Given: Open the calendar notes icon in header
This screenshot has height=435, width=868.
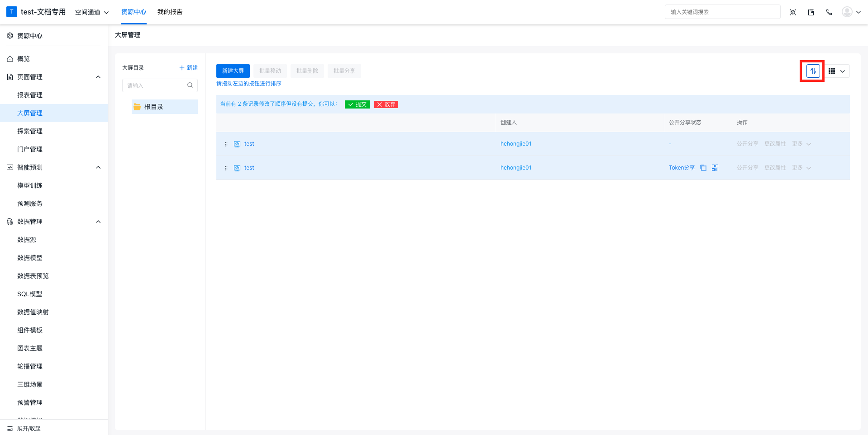Looking at the screenshot, I should [x=811, y=12].
